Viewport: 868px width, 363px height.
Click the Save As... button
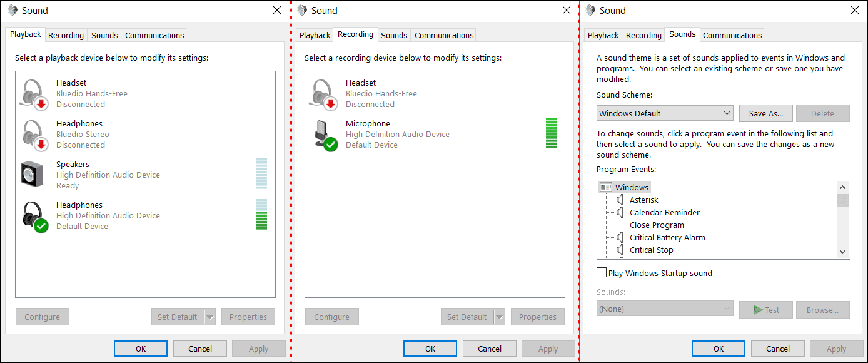[x=766, y=113]
